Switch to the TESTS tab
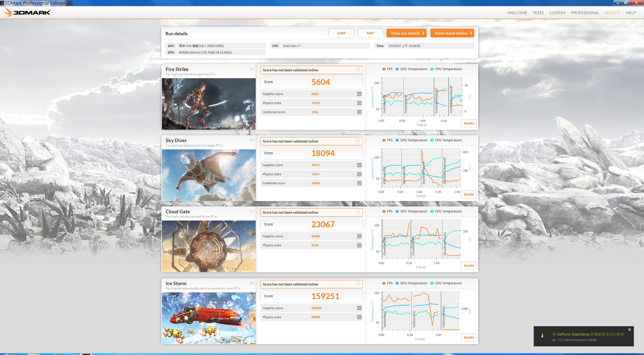Viewport: 644px width, 355px height. click(538, 13)
